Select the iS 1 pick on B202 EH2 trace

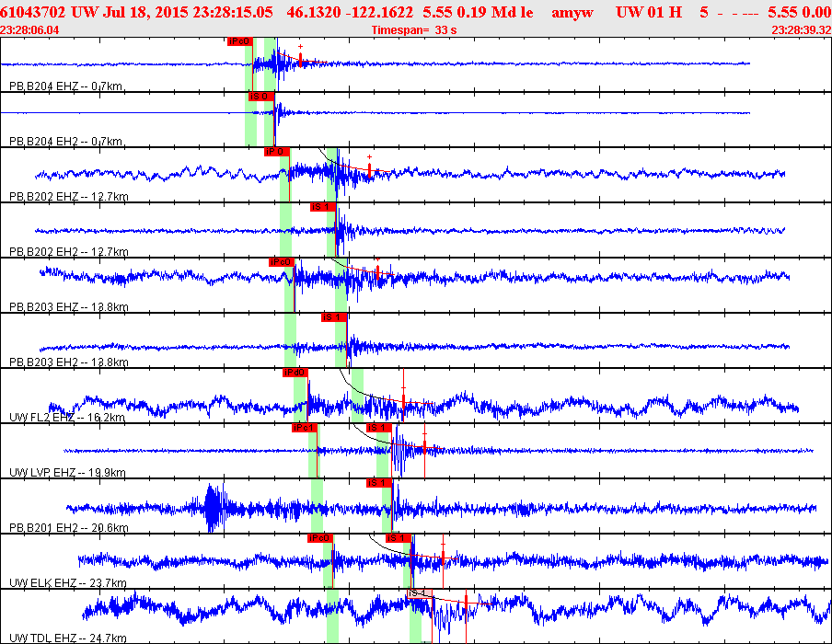coord(322,207)
